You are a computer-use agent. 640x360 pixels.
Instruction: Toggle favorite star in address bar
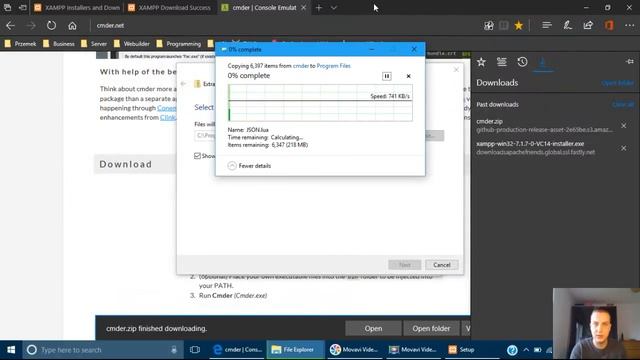pos(518,25)
